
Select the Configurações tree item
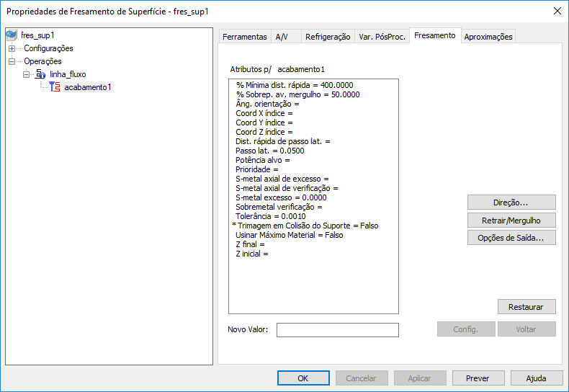click(x=48, y=48)
